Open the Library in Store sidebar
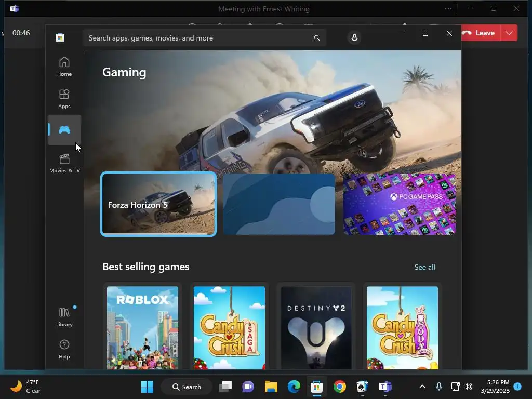The image size is (532, 399). (64, 317)
